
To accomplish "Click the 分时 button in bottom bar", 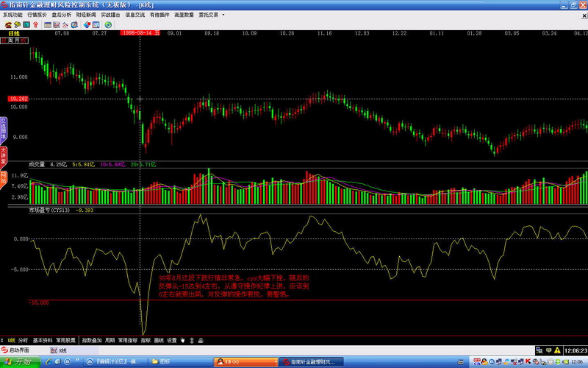I will pos(23,341).
